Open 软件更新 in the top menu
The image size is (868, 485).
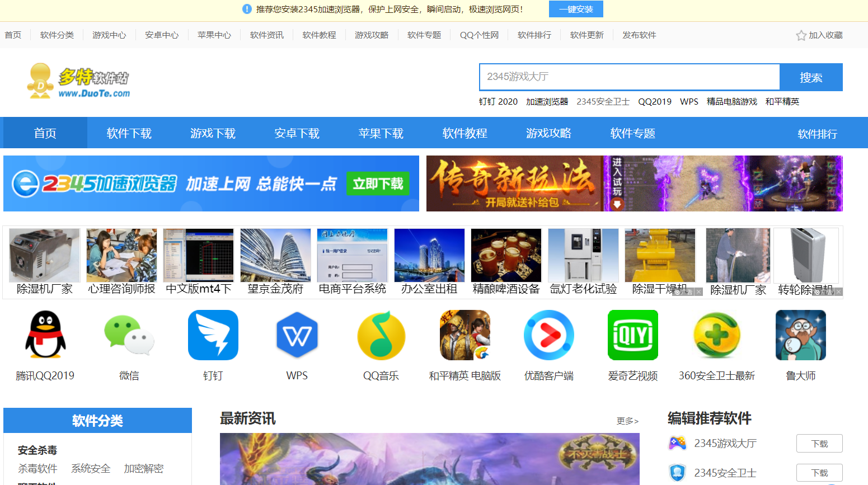pyautogui.click(x=587, y=35)
